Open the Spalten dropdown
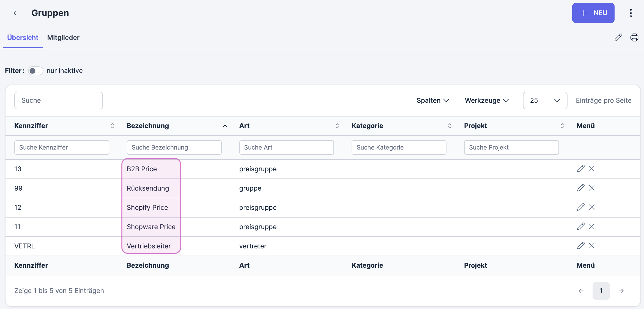Image resolution: width=644 pixels, height=309 pixels. pyautogui.click(x=432, y=100)
